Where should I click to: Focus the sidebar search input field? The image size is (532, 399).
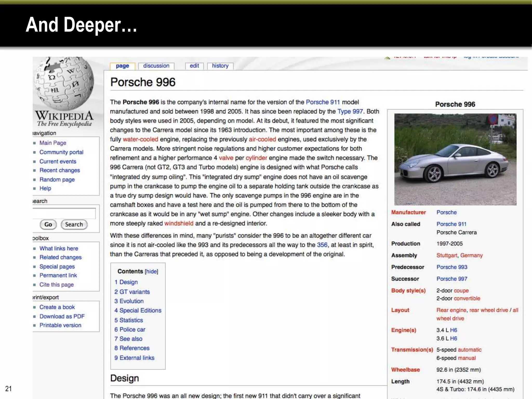tap(64, 213)
